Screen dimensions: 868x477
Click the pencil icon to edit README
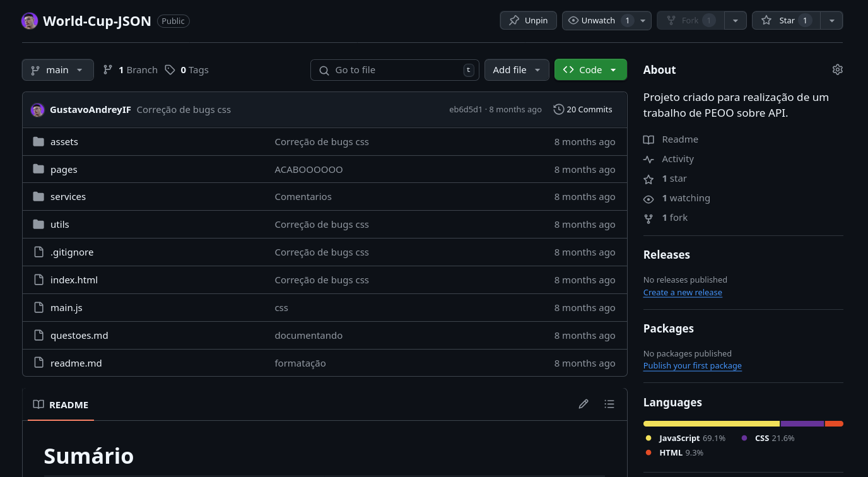click(584, 404)
